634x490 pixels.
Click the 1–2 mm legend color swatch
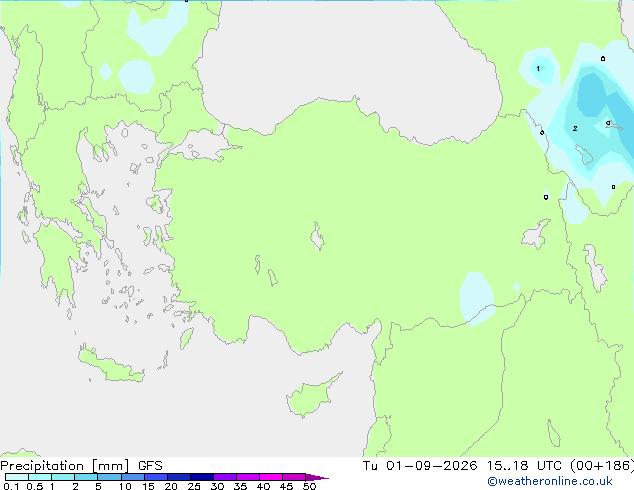[63, 477]
